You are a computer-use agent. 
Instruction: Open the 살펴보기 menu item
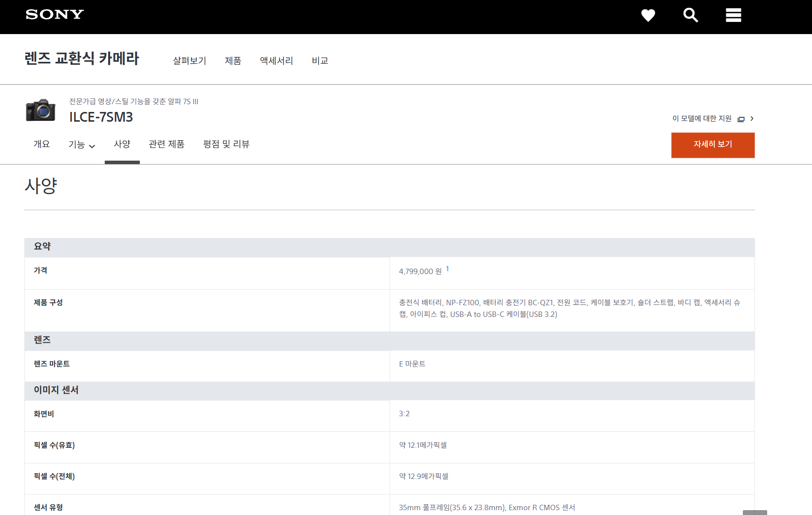point(189,61)
